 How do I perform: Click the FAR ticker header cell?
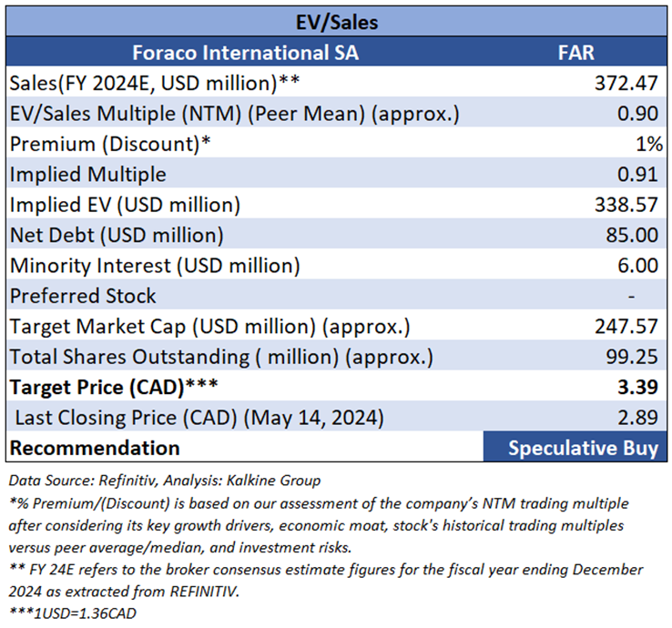click(x=575, y=53)
